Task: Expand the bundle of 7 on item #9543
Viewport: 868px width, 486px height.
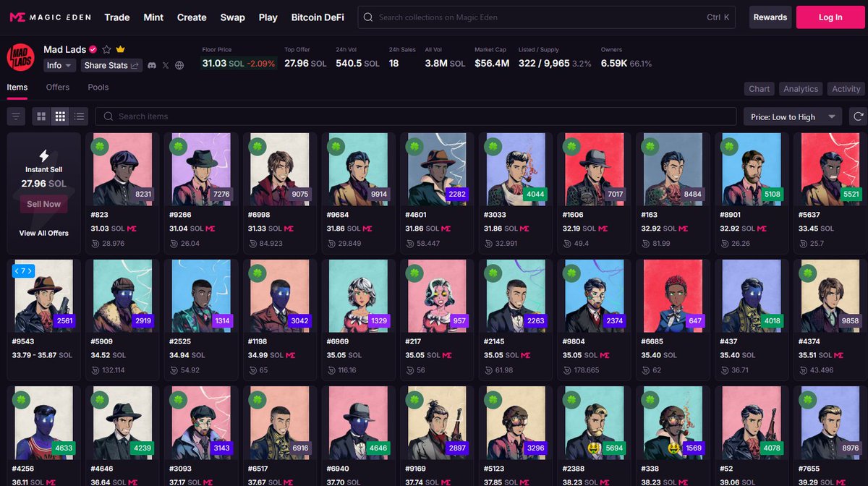Action: 23,271
